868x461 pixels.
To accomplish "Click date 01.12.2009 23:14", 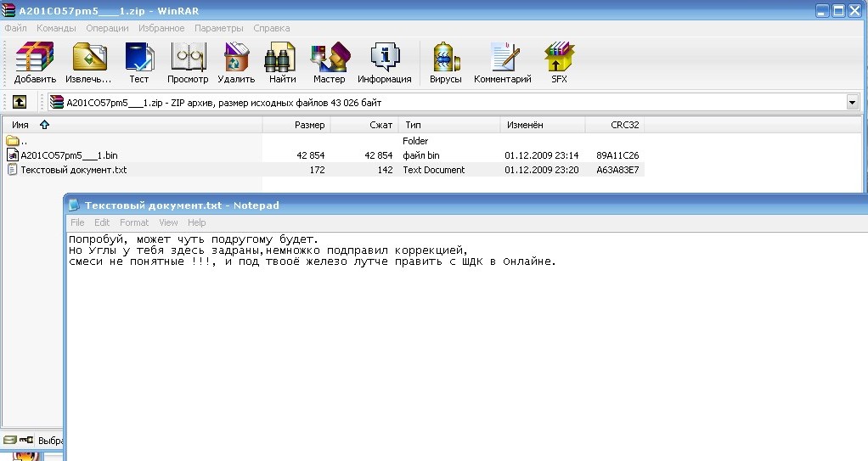I will [541, 155].
